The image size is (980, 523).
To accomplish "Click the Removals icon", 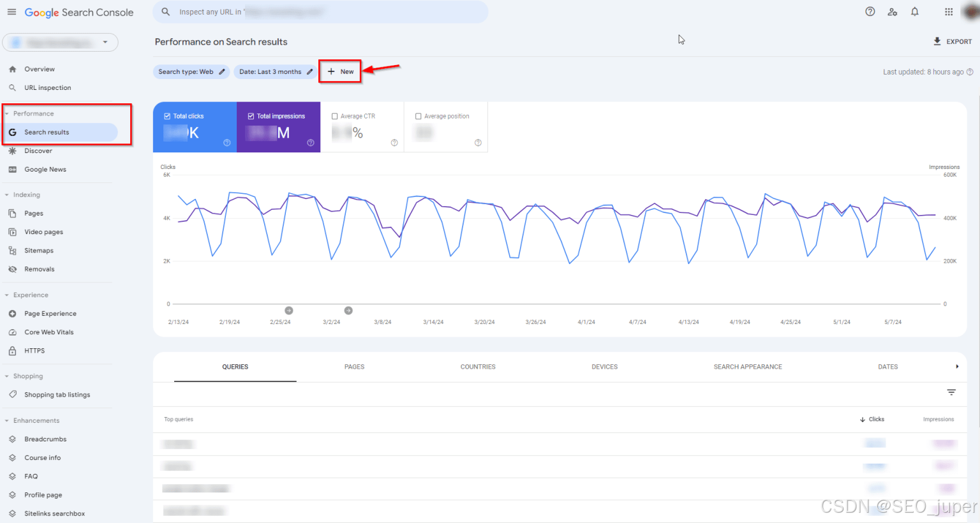I will tap(12, 269).
